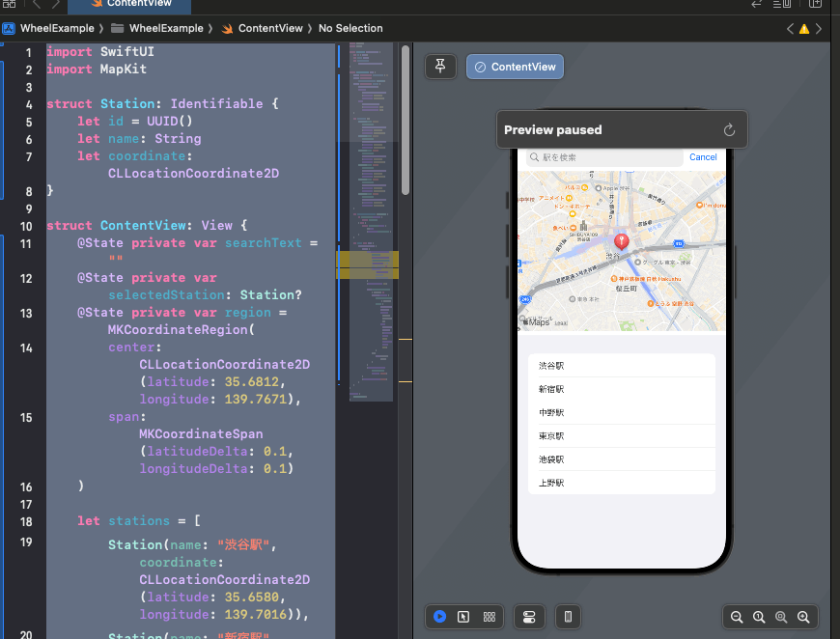
Task: Open WheelExample folder in jump bar
Action: tap(165, 29)
